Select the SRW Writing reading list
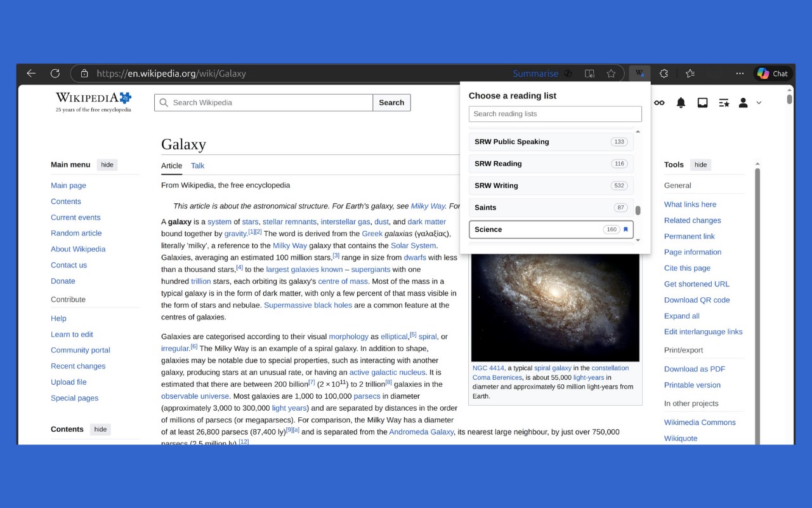This screenshot has width=812, height=508. [x=551, y=185]
